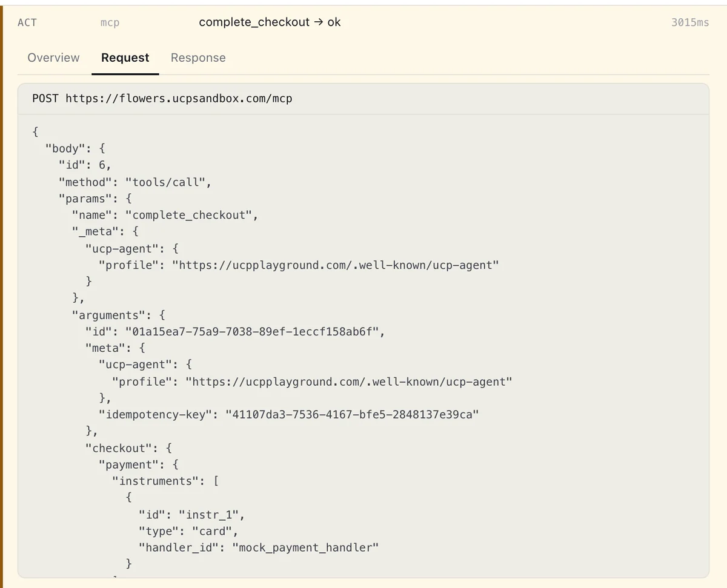Select the Request tab

125,58
